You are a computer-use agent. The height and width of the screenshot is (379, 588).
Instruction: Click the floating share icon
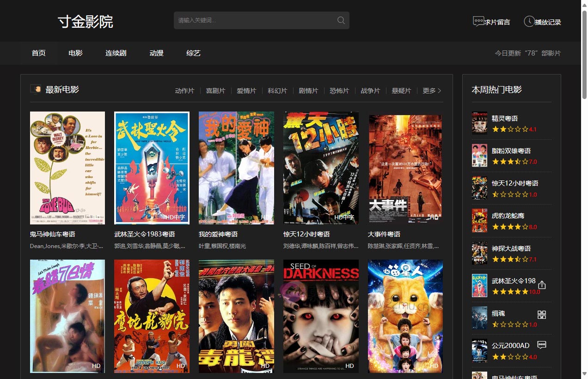tap(542, 285)
